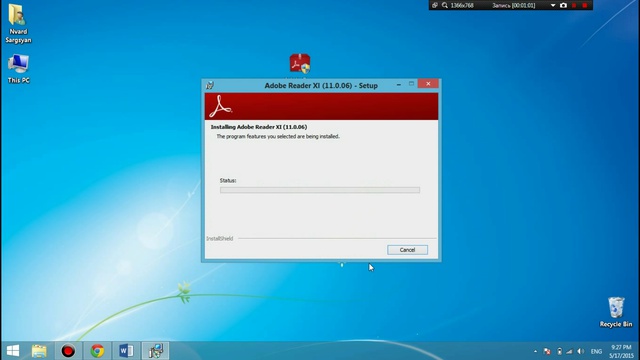
Task: Select the Nvard Sargsyan folder icon
Action: tap(18, 24)
